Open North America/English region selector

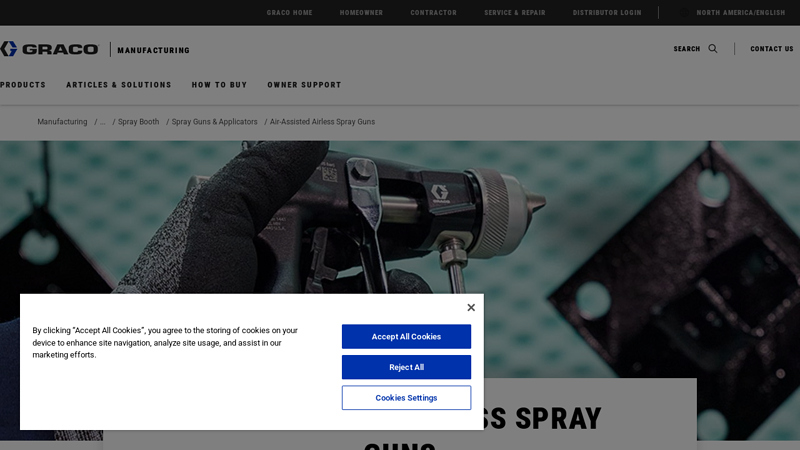[740, 13]
